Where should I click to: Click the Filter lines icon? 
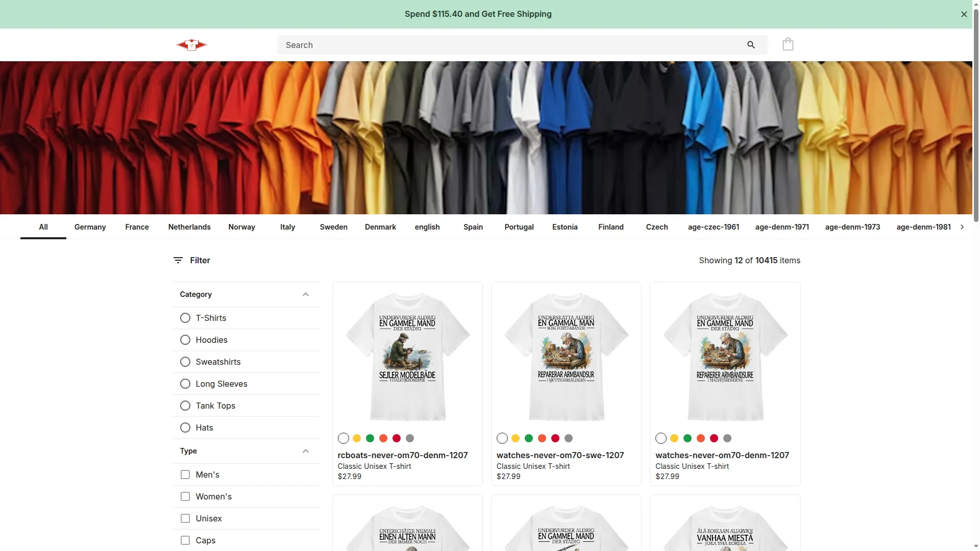pyautogui.click(x=178, y=260)
